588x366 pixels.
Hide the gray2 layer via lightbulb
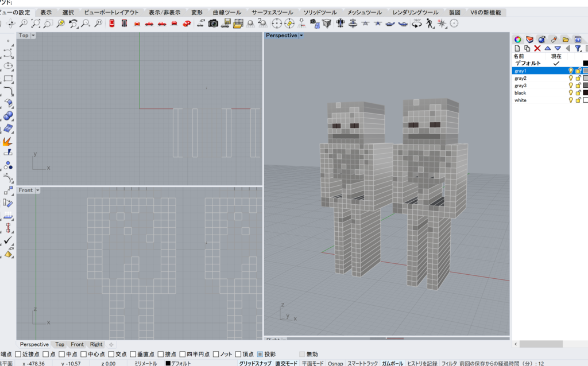pyautogui.click(x=571, y=78)
